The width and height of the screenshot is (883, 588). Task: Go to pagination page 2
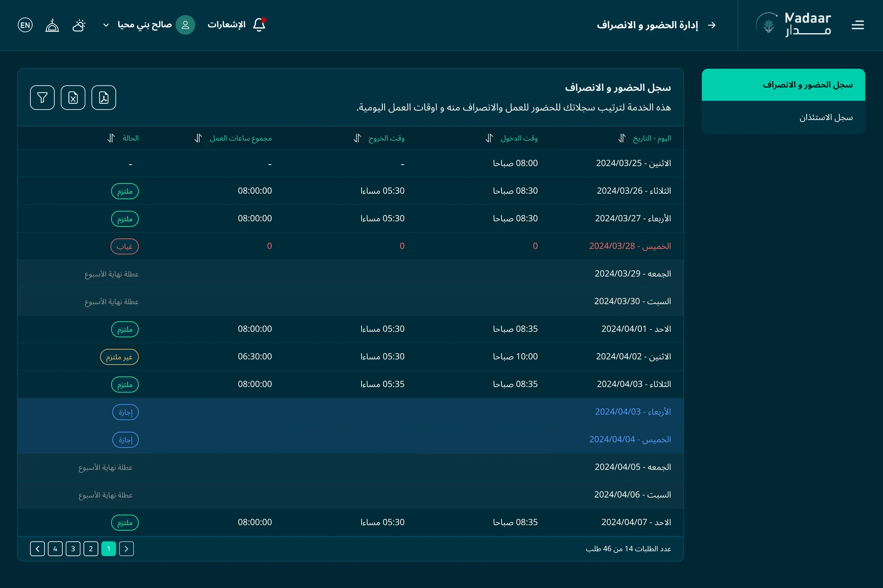click(91, 549)
